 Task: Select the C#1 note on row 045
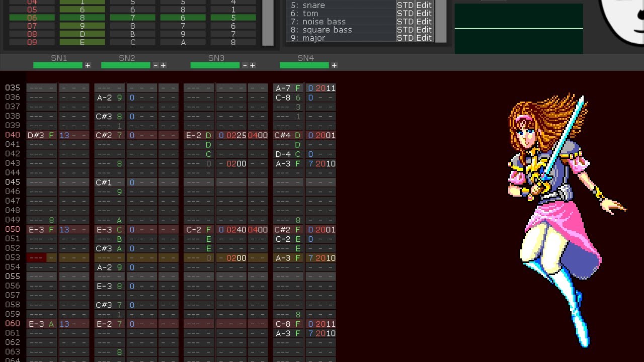pyautogui.click(x=104, y=183)
